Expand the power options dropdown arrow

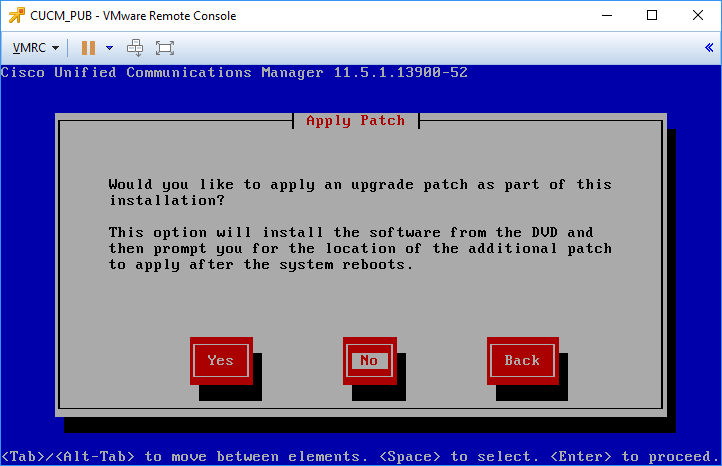110,48
